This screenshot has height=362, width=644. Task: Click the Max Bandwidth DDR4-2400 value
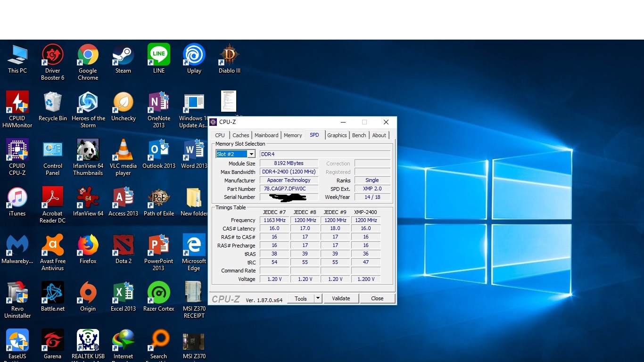pyautogui.click(x=289, y=172)
